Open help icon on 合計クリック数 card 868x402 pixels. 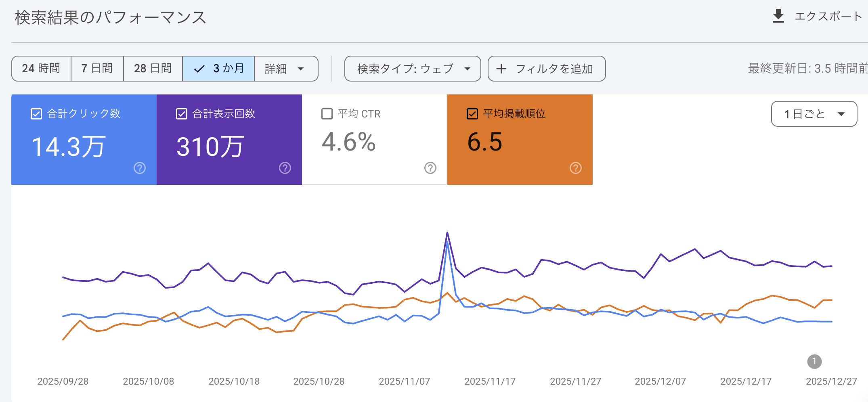[x=140, y=168]
